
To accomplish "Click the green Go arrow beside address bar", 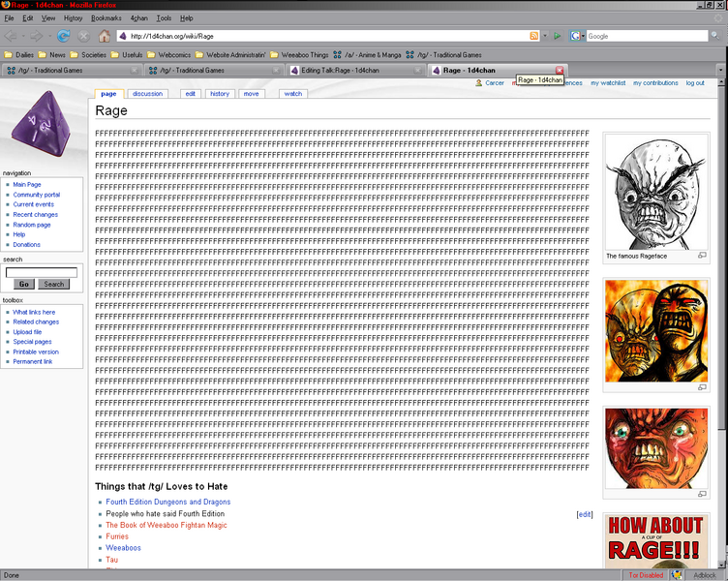I will pos(558,36).
